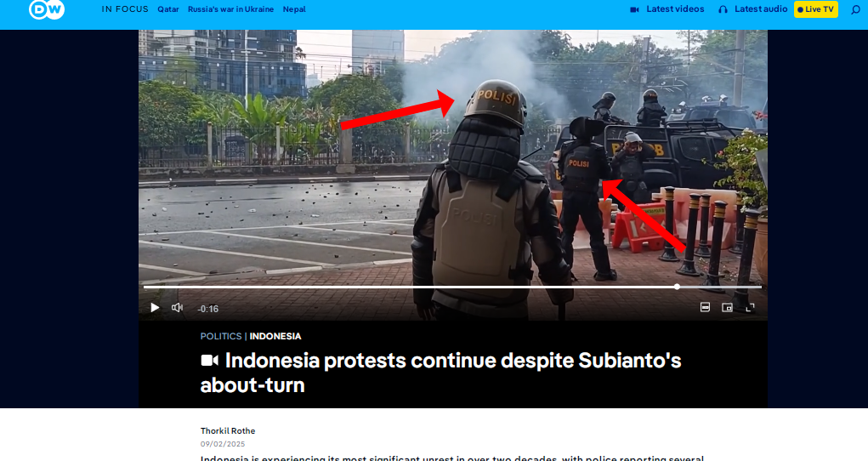Screen dimensions: 868x461
Task: Open the Qatar topic
Action: pyautogui.click(x=168, y=9)
